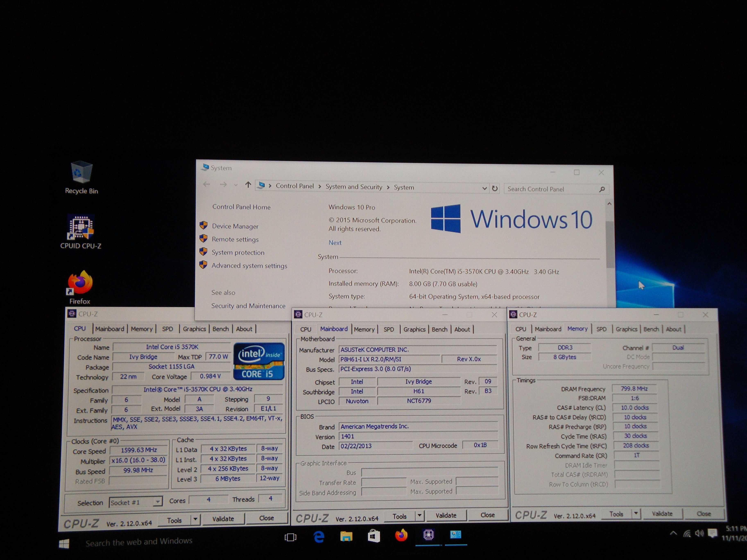Launch the CPUID CPU-Z desktop shortcut

click(81, 232)
